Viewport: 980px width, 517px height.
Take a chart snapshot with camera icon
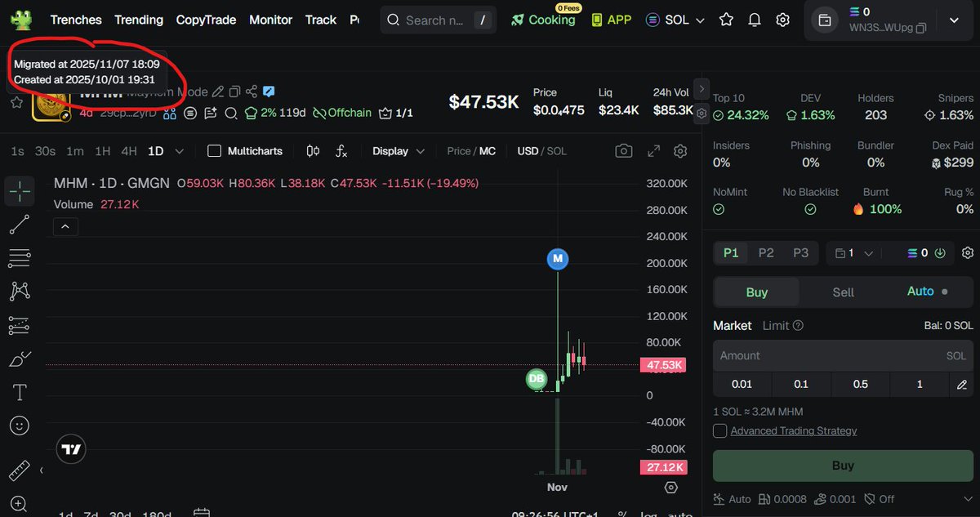tap(624, 151)
